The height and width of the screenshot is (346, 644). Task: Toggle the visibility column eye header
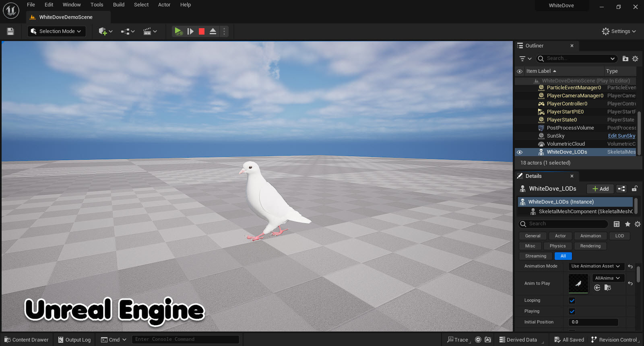coord(520,71)
